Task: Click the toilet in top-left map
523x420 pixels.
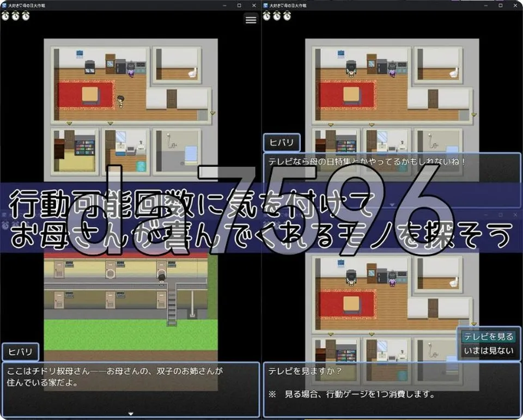Action: point(193,73)
